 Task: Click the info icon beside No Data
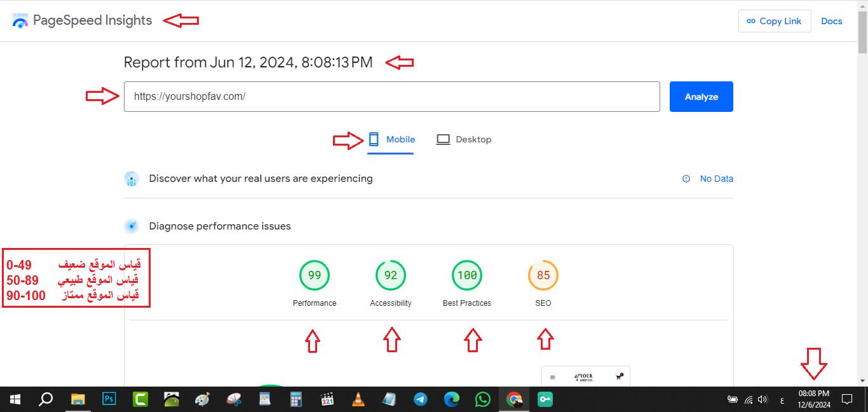tap(686, 179)
